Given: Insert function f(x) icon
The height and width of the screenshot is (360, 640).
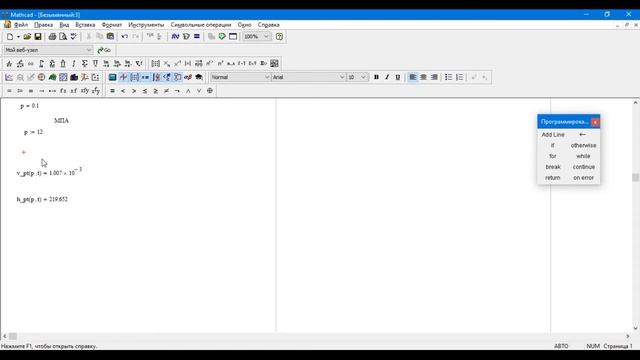Looking at the screenshot, I should coord(176,37).
